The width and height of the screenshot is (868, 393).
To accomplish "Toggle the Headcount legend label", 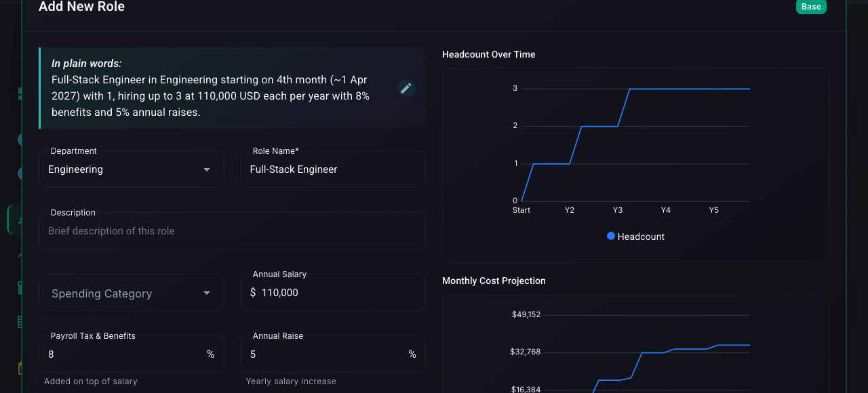I will point(641,236).
